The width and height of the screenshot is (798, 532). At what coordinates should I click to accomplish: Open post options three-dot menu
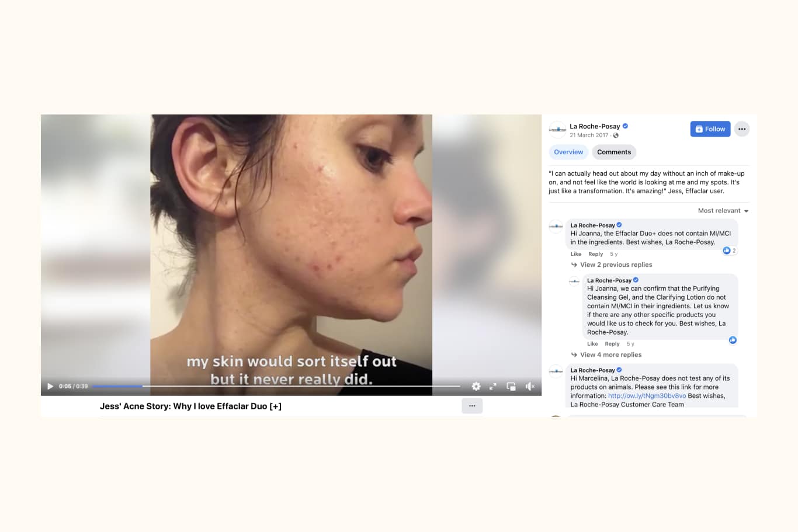tap(742, 129)
